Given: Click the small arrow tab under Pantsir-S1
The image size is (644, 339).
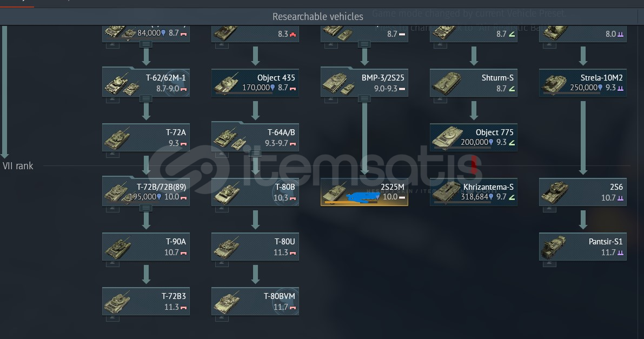Looking at the screenshot, I should click(549, 264).
